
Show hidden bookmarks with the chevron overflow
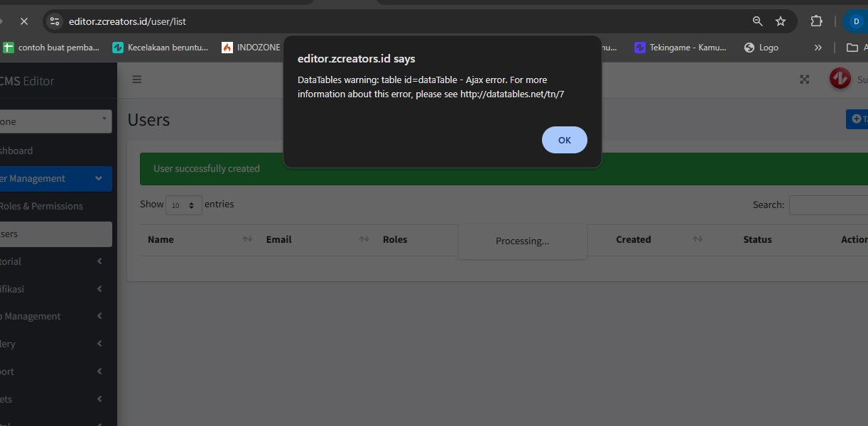click(x=818, y=48)
